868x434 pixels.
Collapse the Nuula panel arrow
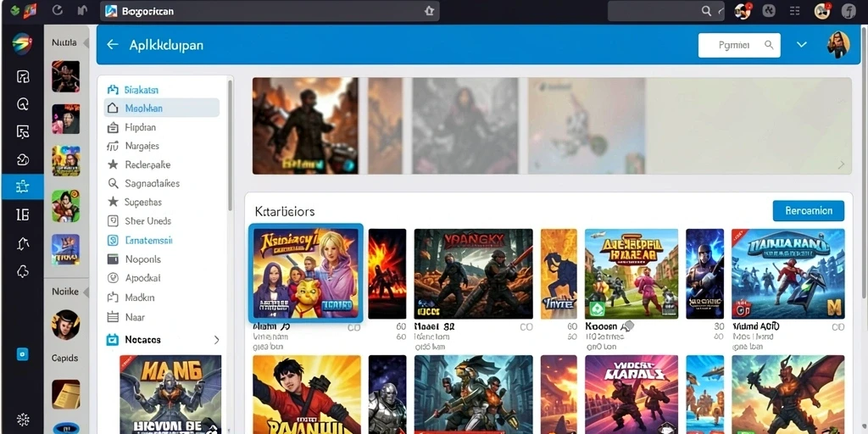(86, 42)
